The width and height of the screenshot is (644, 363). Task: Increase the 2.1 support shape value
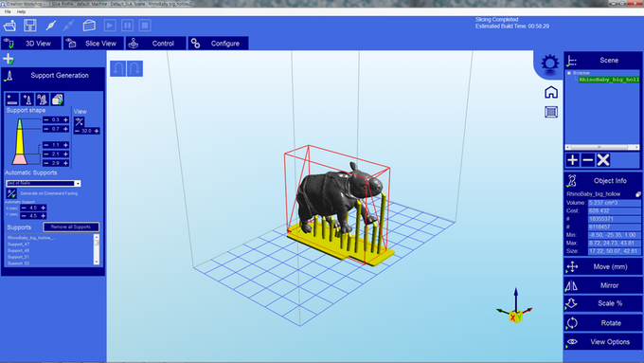point(65,154)
